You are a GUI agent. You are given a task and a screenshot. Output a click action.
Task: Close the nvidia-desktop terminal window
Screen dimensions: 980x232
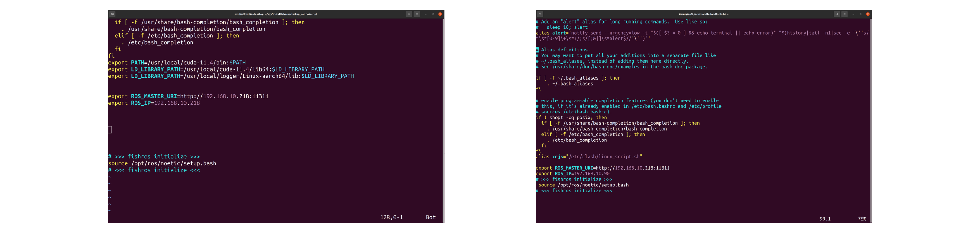pyautogui.click(x=440, y=14)
